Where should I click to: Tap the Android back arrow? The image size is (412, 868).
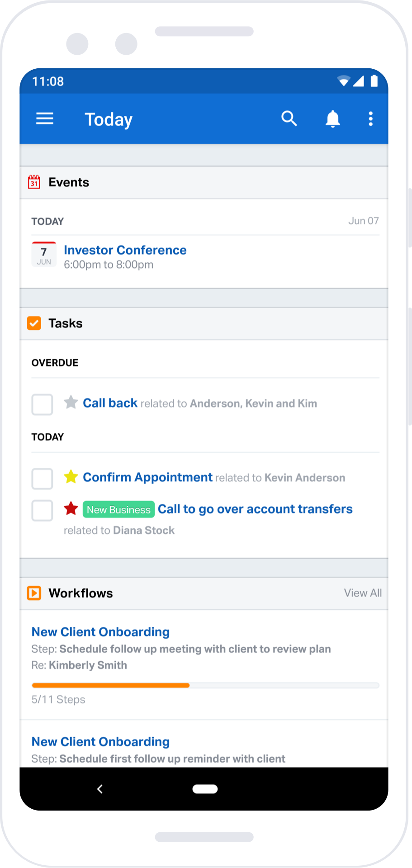click(100, 789)
